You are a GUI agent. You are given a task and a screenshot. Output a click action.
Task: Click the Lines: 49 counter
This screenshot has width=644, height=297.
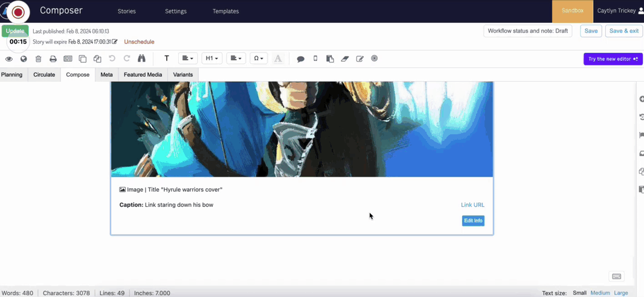point(112,293)
